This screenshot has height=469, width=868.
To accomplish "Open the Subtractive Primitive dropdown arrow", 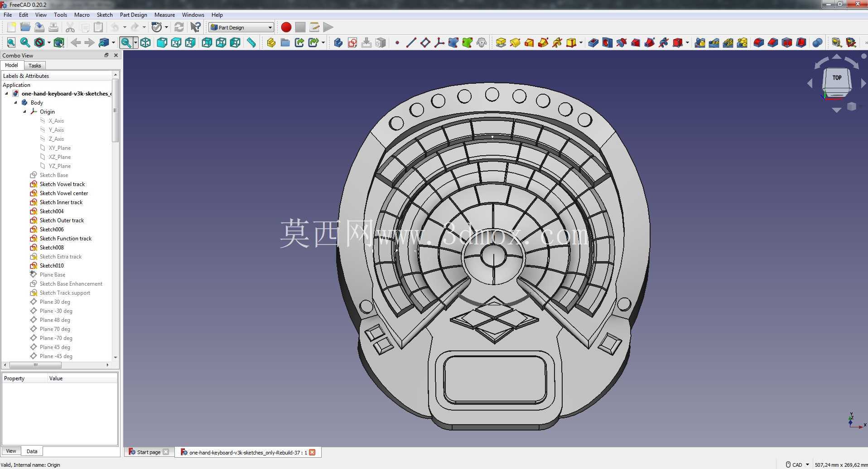I will (688, 43).
